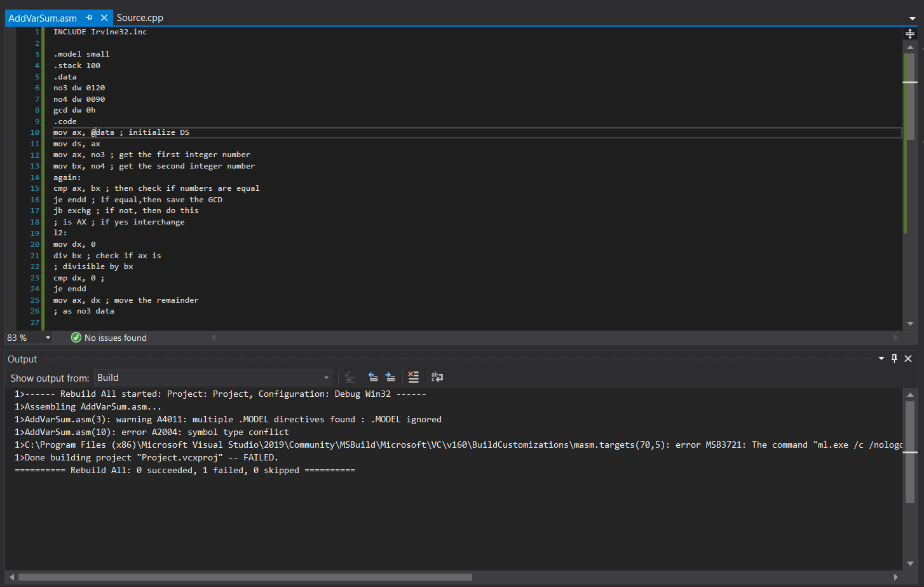The width and height of the screenshot is (924, 587).
Task: Go to next message in Output
Action: [x=390, y=377]
